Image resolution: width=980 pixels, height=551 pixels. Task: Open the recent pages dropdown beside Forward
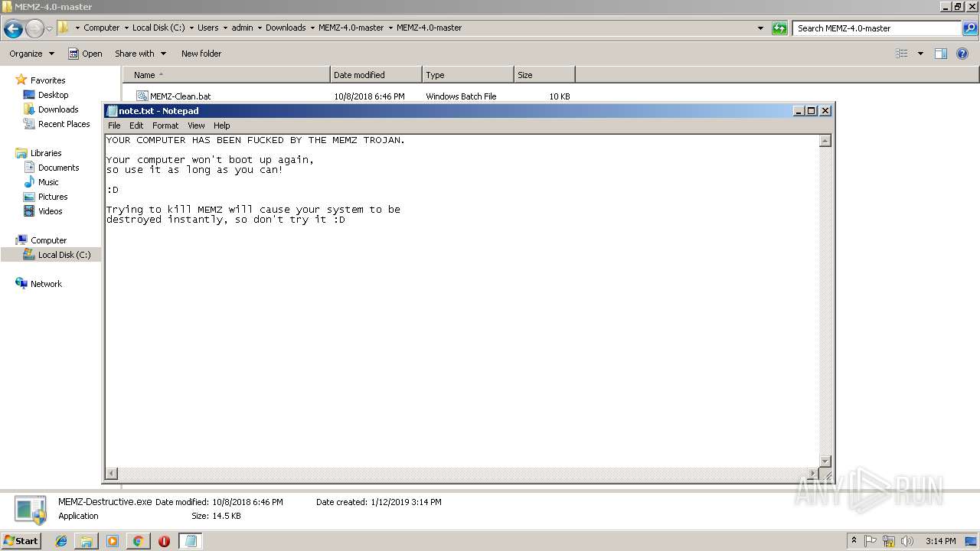[50, 29]
